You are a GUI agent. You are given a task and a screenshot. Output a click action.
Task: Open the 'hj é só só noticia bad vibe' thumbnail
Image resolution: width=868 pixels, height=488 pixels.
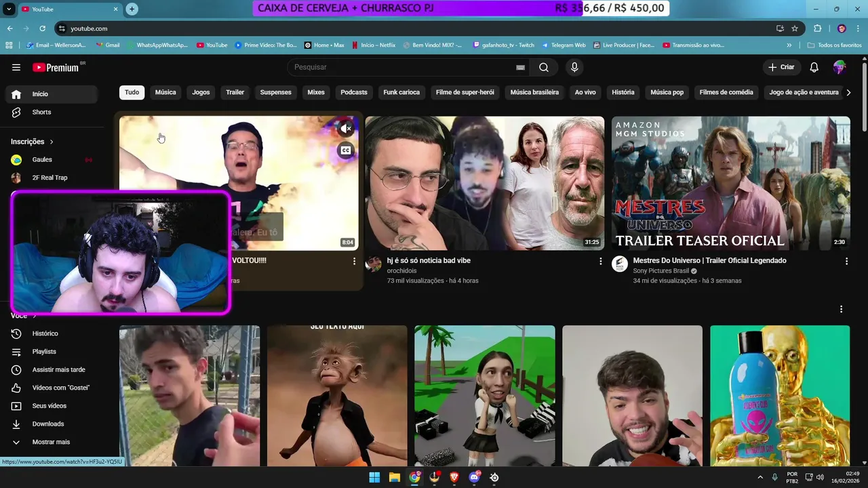pos(485,183)
